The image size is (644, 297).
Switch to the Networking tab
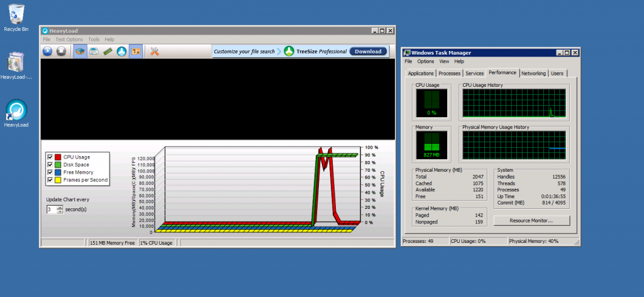click(x=533, y=73)
